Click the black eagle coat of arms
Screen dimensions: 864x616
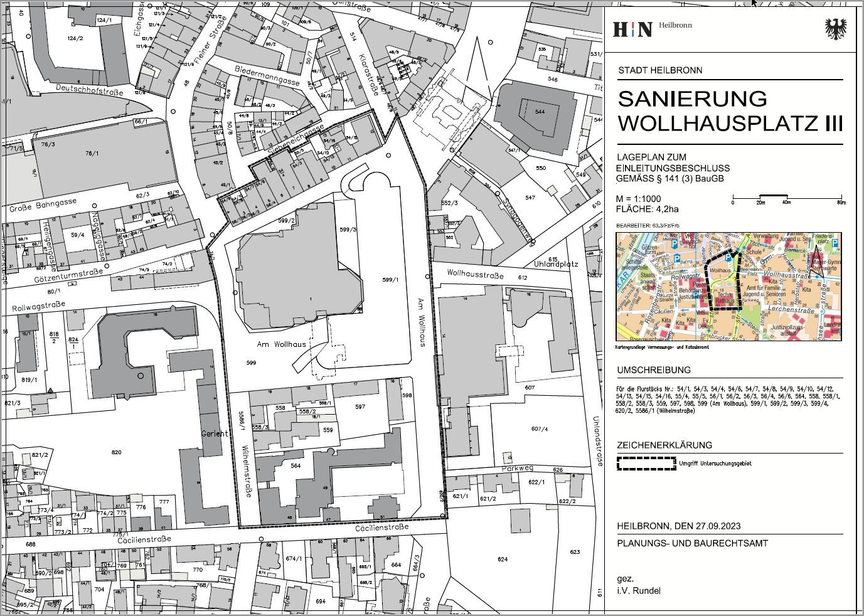(835, 29)
